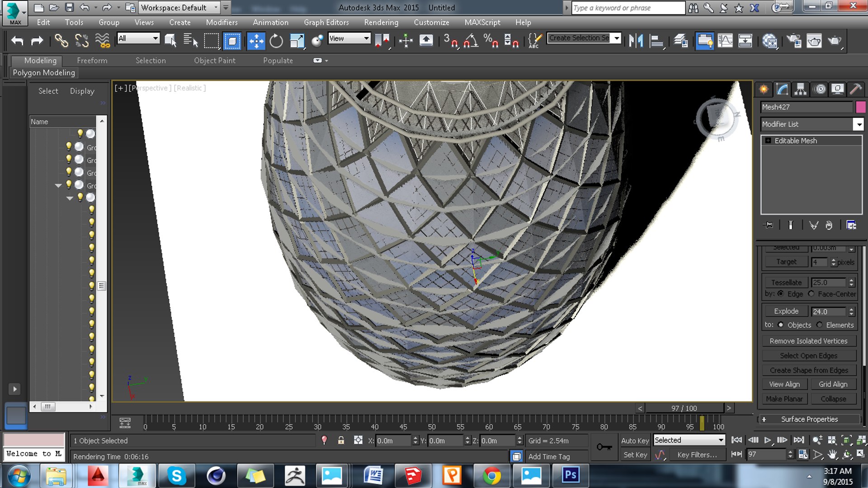
Task: Click Create Shape from Edges button
Action: coord(809,370)
